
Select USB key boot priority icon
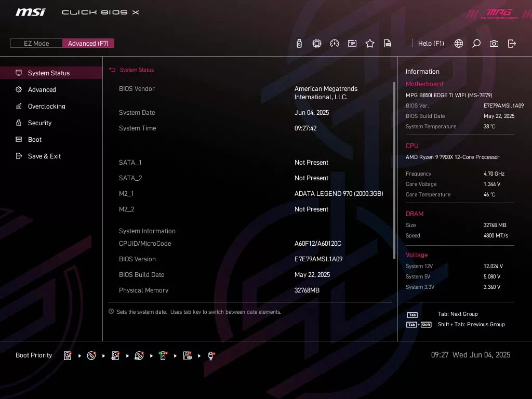(x=163, y=355)
